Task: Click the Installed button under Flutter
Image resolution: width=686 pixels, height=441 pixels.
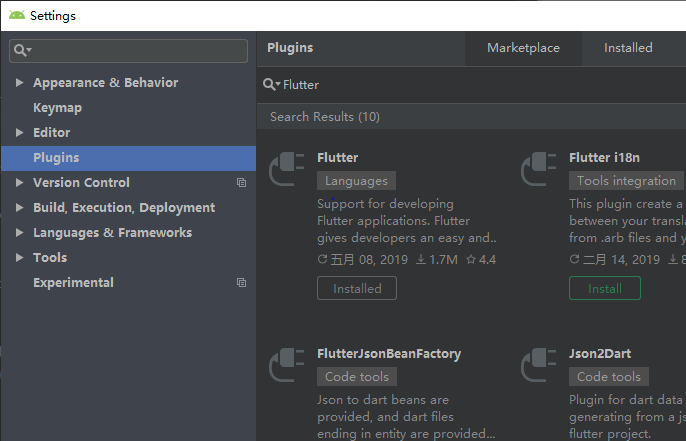Action: point(357,288)
